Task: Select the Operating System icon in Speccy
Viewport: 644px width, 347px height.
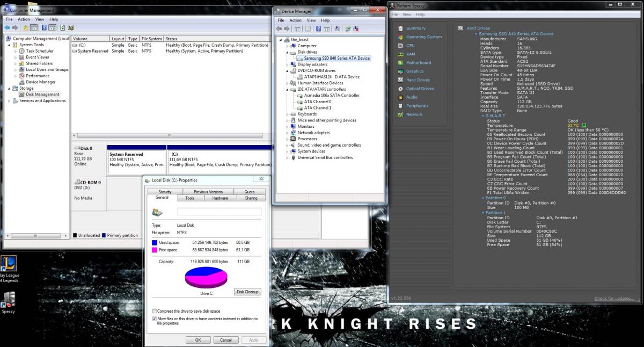Action: coord(400,37)
